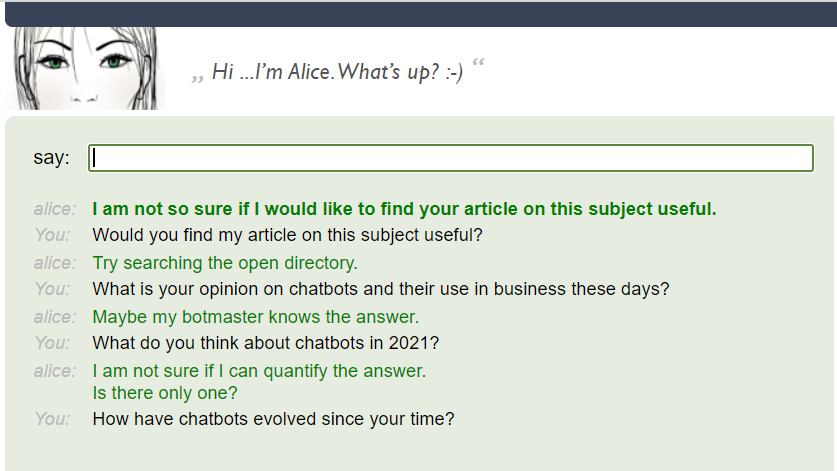Click the "alice:" label beside the bold reply
837x471 pixels.
tap(54, 209)
